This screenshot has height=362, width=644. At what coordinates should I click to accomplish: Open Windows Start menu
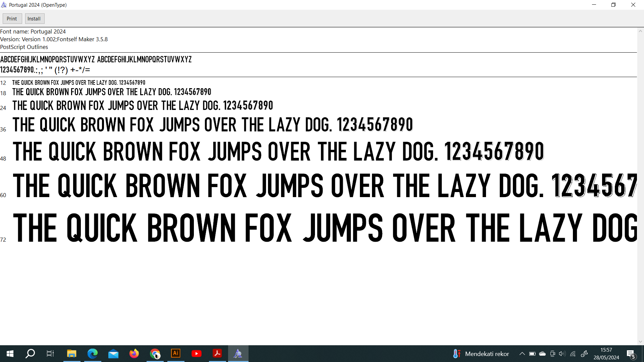pyautogui.click(x=10, y=354)
